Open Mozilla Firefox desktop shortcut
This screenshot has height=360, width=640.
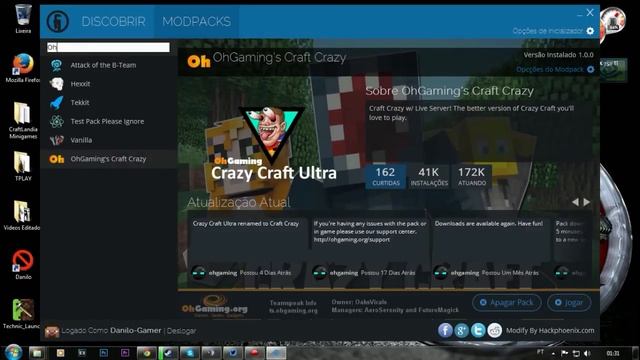(x=23, y=68)
